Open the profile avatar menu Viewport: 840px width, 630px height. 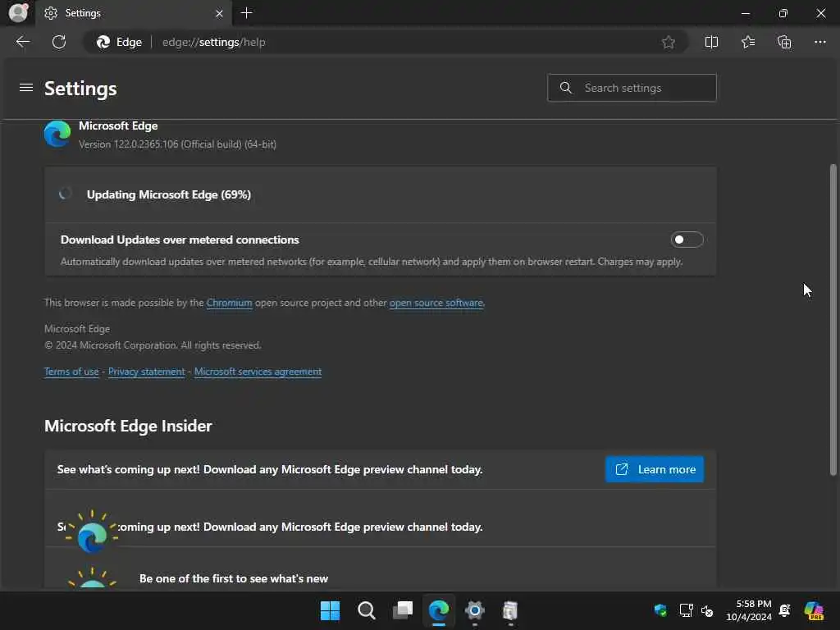(18, 12)
